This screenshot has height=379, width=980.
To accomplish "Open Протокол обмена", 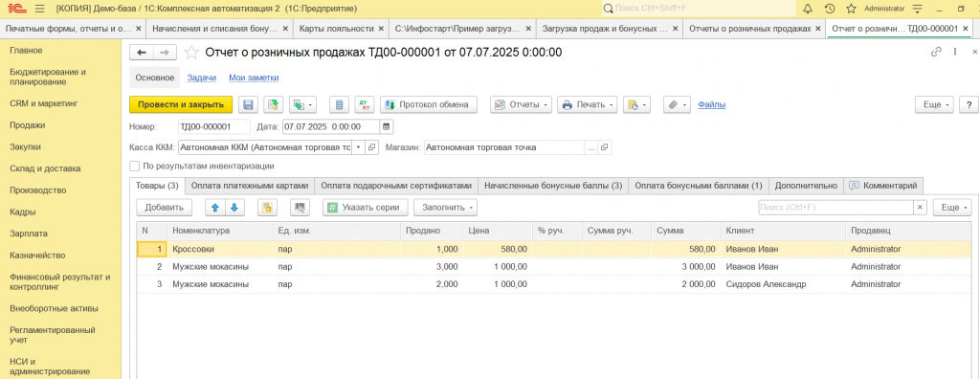I will point(429,104).
